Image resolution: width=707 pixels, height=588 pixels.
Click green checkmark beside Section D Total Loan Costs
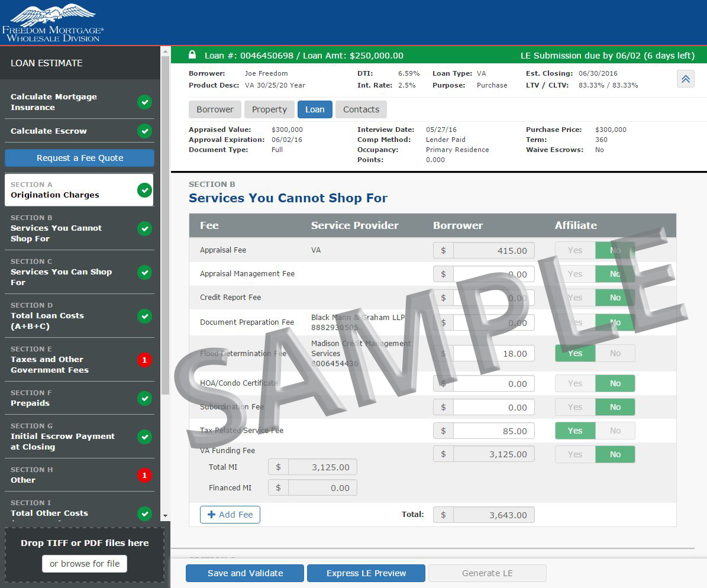[x=144, y=316]
